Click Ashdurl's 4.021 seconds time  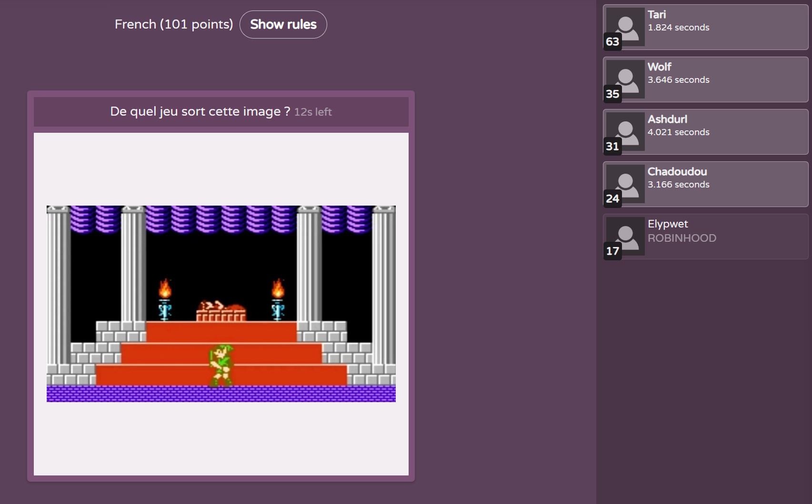tap(678, 132)
